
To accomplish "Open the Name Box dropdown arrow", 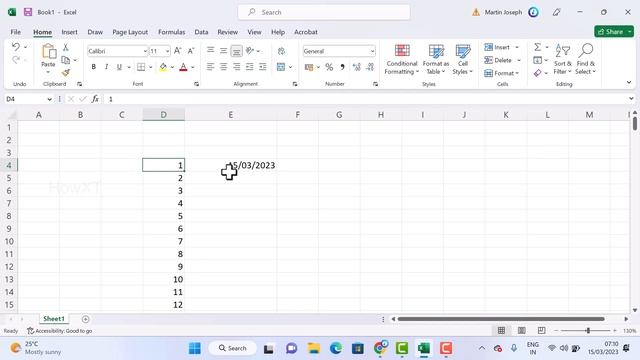I will [49, 99].
